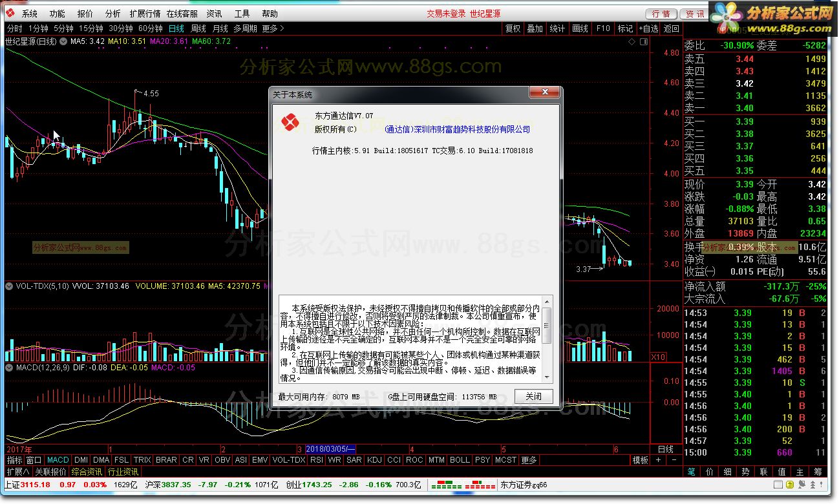Open the 深圳市财富趋势科技股份有限公司 link
The height and width of the screenshot is (504, 839).
point(457,129)
